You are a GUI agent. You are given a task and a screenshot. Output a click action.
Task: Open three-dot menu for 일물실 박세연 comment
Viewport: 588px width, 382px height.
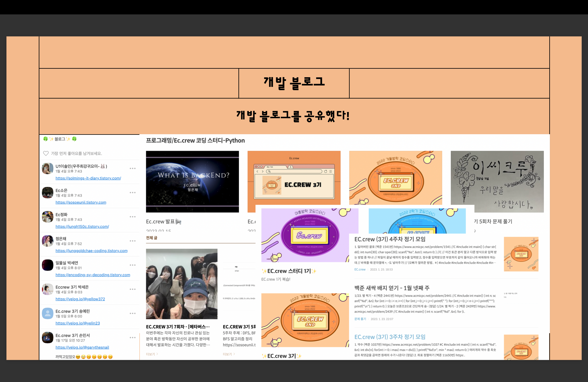click(x=133, y=265)
